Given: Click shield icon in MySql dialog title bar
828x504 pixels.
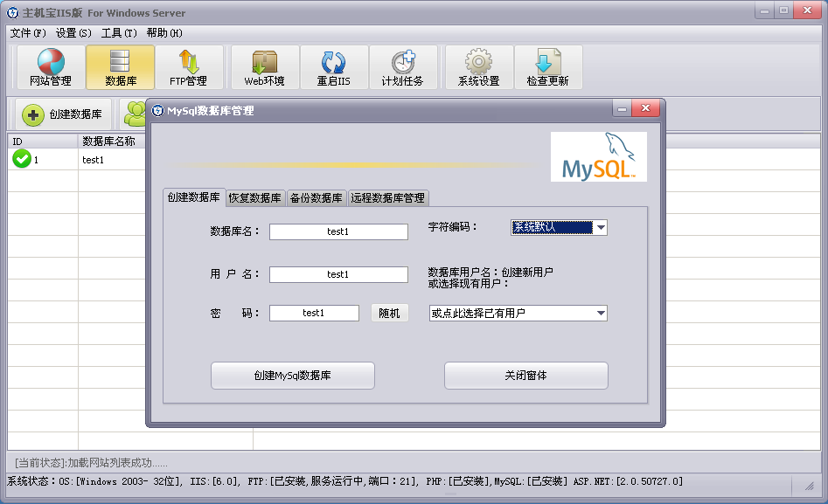Looking at the screenshot, I should pyautogui.click(x=157, y=110).
